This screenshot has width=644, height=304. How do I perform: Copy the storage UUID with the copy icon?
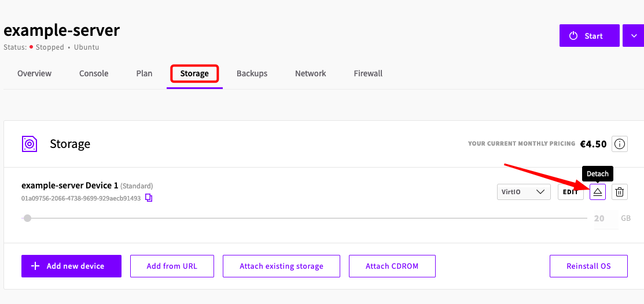(x=149, y=198)
